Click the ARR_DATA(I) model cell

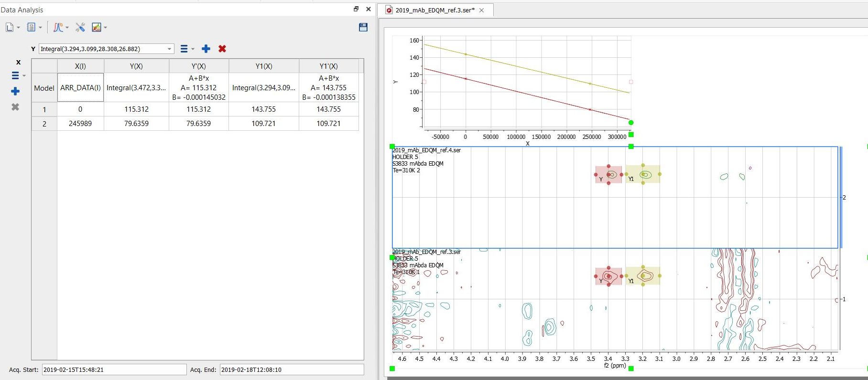pos(80,88)
